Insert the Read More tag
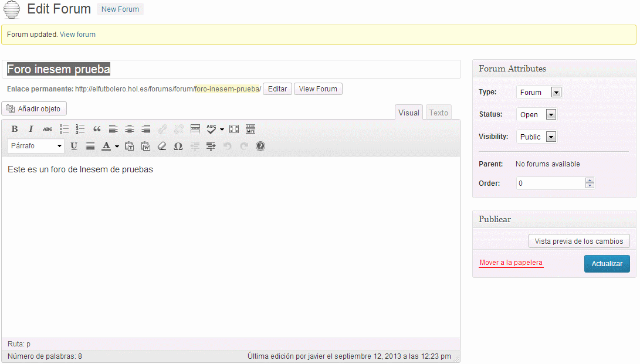The width and height of the screenshot is (640, 364). [x=195, y=129]
